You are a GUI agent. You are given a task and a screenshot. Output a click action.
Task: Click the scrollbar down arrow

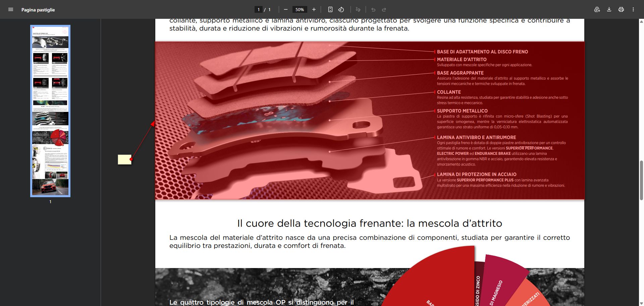click(641, 303)
